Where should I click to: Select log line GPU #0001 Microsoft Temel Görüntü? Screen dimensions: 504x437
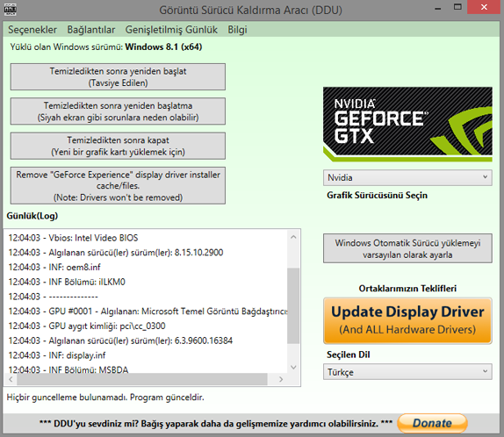click(x=148, y=311)
